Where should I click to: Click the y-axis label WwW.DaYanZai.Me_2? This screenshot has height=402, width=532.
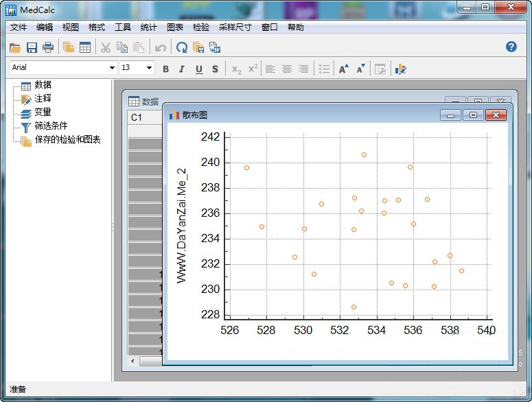[182, 226]
